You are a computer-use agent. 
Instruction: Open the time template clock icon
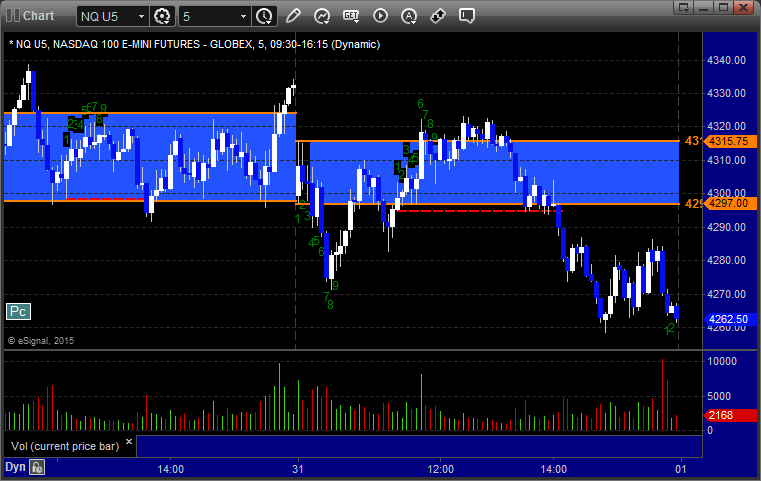(265, 16)
